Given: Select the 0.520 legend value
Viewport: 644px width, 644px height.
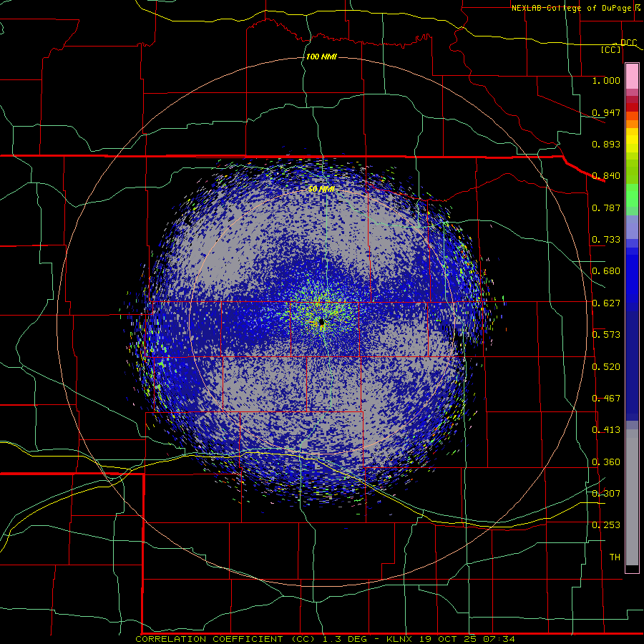Looking at the screenshot, I should 606,367.
